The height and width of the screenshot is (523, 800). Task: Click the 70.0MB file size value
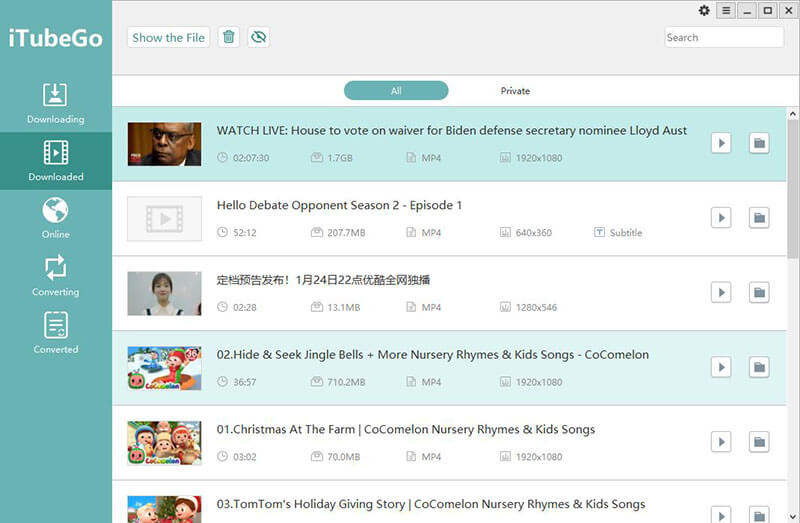344,457
